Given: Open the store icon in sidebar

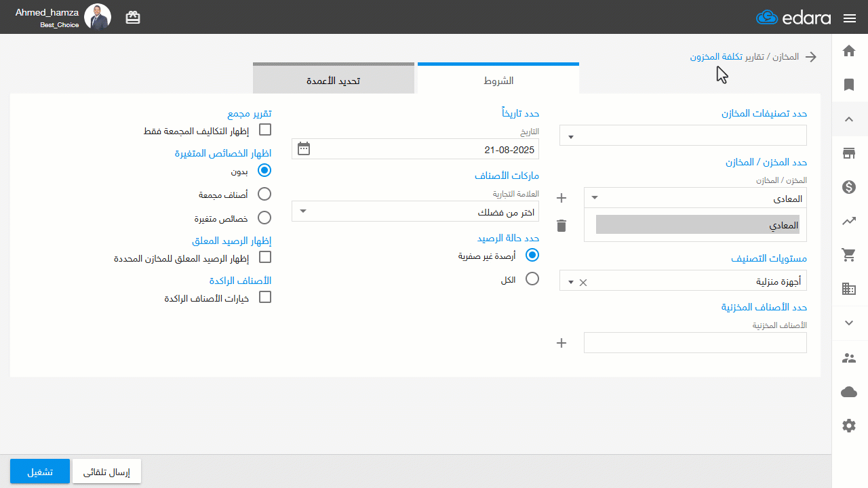Looking at the screenshot, I should tap(849, 153).
